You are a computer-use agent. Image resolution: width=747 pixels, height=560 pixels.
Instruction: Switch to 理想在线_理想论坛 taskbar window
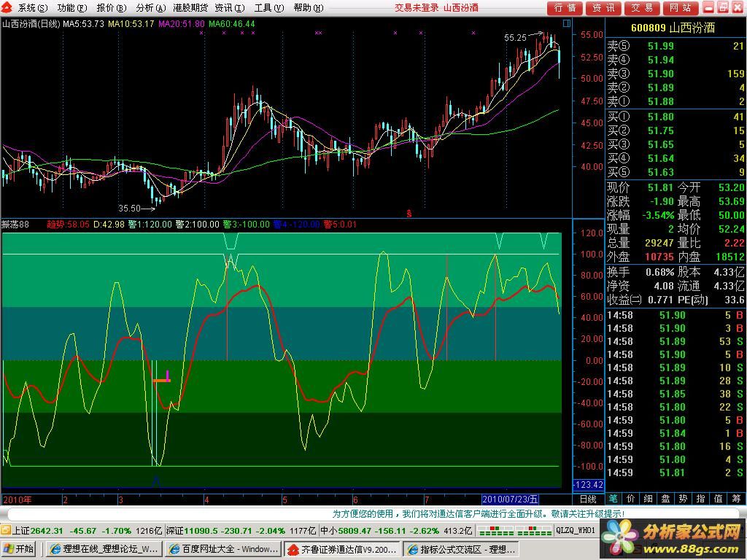[x=104, y=549]
